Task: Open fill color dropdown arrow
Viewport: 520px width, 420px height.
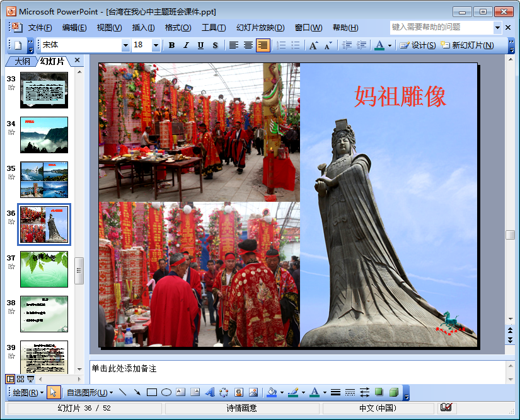Action: [282, 392]
